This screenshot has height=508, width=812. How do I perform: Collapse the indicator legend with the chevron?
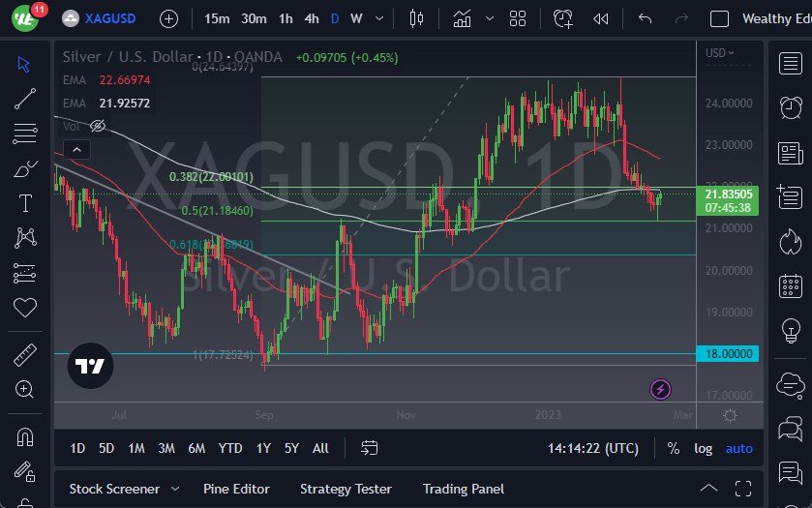[76, 150]
